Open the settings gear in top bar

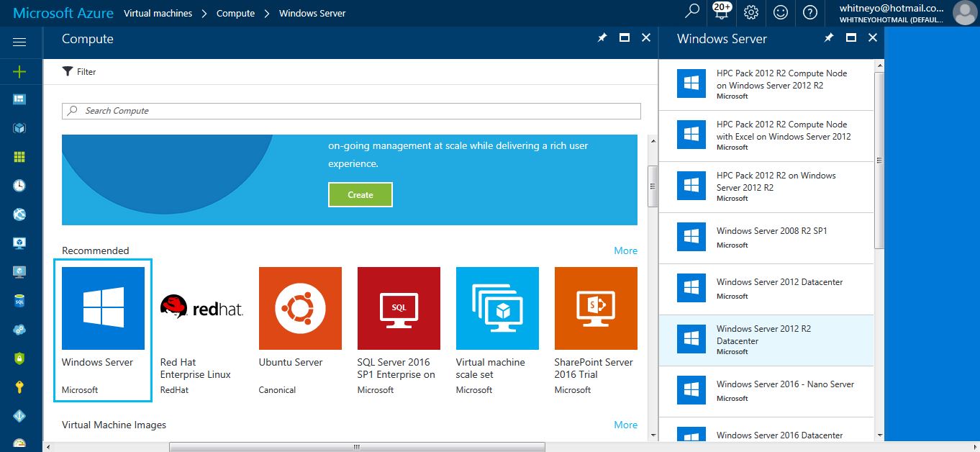[751, 12]
